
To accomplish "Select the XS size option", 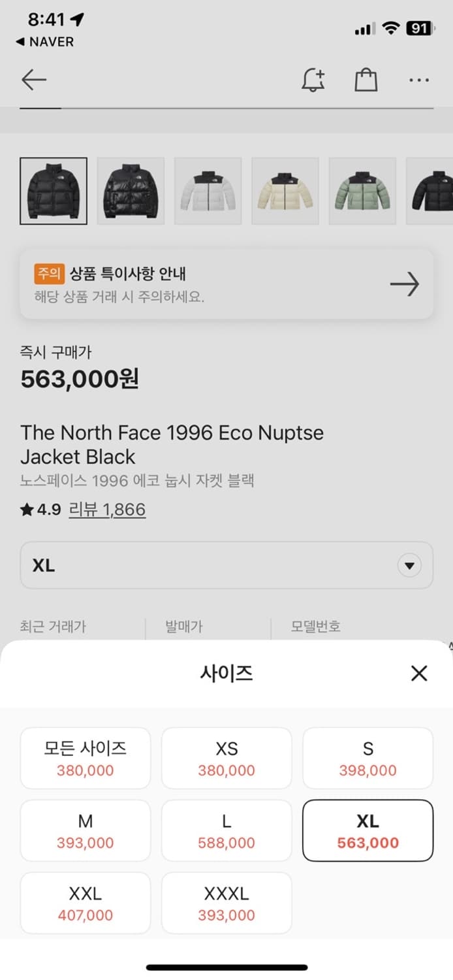I will click(226, 759).
